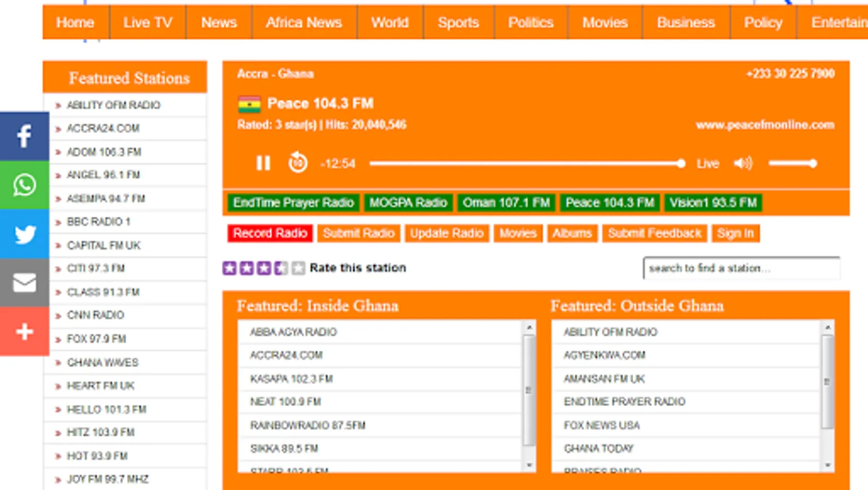Open CITI 97.3 FM station
This screenshot has height=490, width=868.
96,268
